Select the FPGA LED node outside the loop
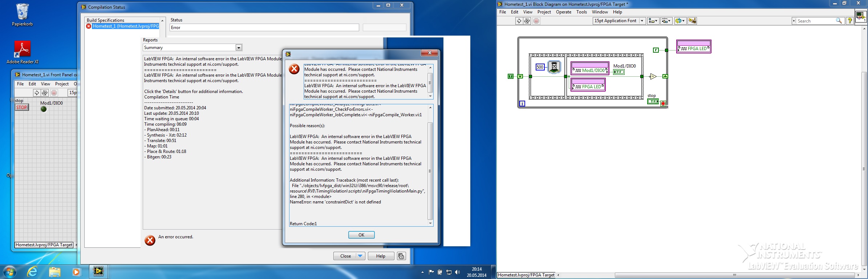868x279 pixels. (x=694, y=46)
